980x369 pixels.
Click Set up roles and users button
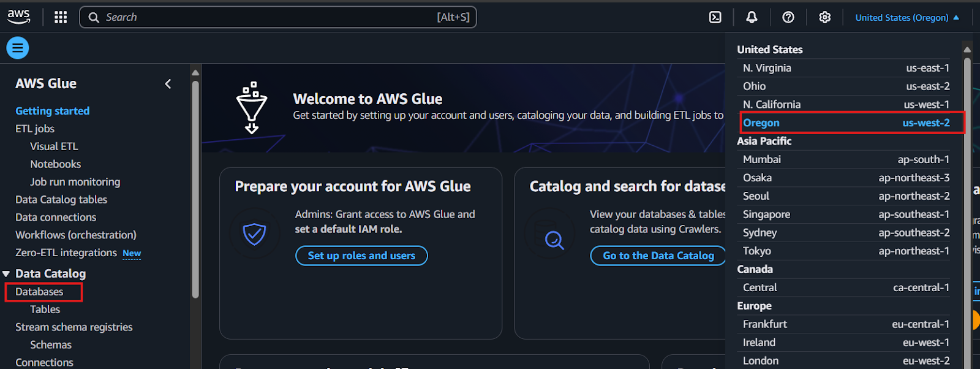click(x=361, y=256)
